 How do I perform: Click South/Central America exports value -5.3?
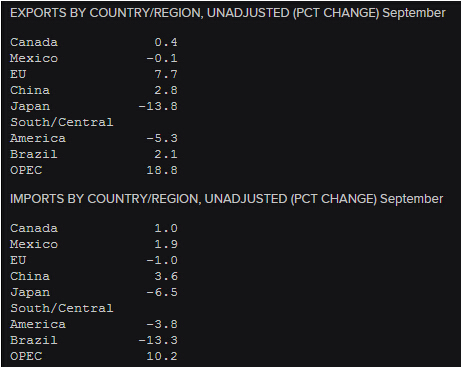162,138
